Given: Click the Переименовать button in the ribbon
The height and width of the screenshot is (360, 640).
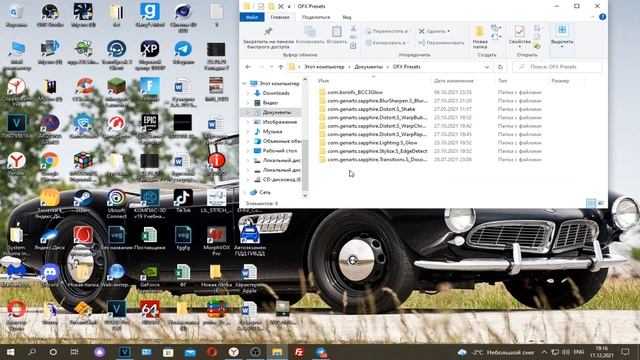Looking at the screenshot, I should tap(442, 42).
